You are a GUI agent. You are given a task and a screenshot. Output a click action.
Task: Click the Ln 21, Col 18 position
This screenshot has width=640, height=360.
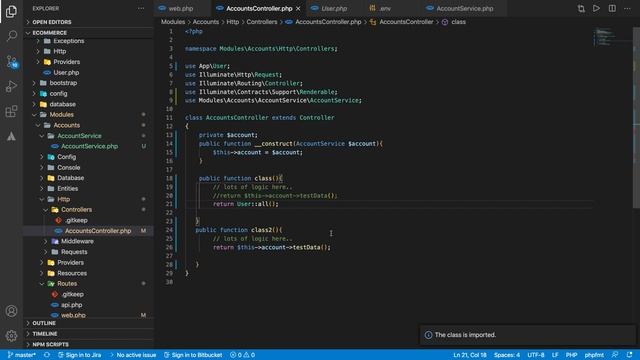point(469,355)
